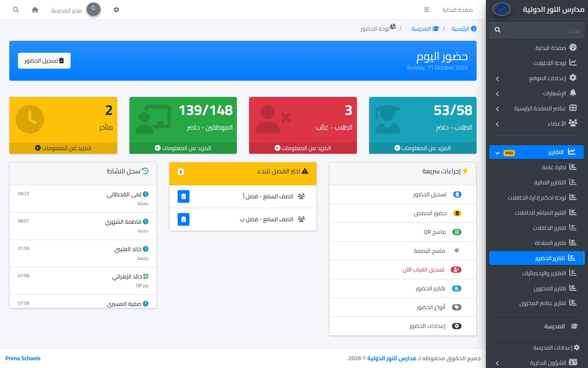This screenshot has width=588, height=368.
Task: Expand الشؤون الادارية sidebar chevron
Action: pyautogui.click(x=497, y=363)
